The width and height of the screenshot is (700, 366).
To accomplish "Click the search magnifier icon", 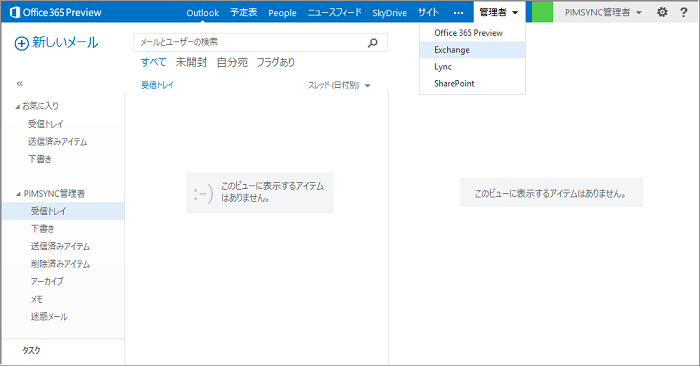I will click(372, 42).
